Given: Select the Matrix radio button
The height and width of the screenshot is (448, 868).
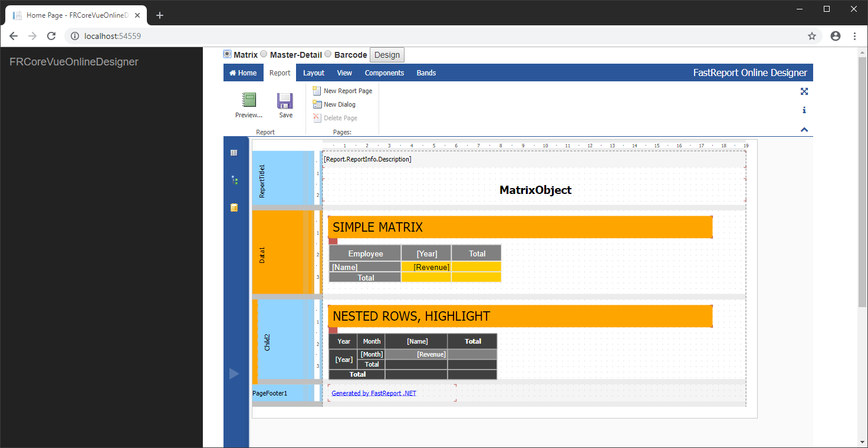Looking at the screenshot, I should (227, 54).
